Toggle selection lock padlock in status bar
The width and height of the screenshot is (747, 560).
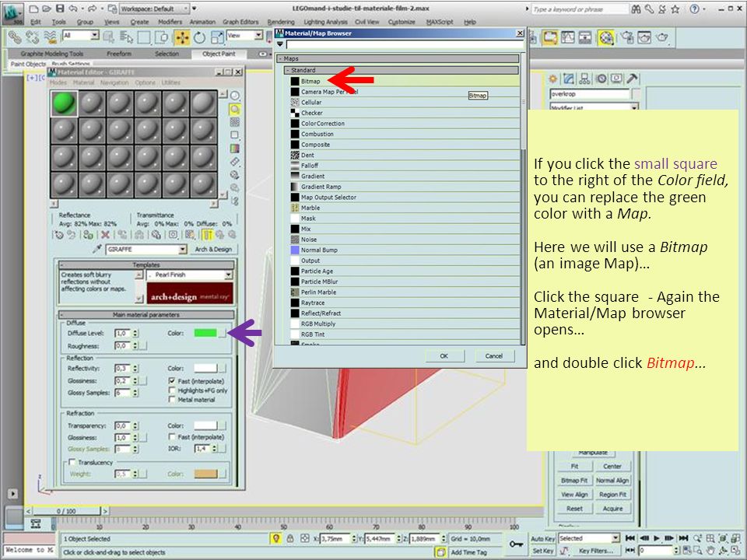point(290,538)
